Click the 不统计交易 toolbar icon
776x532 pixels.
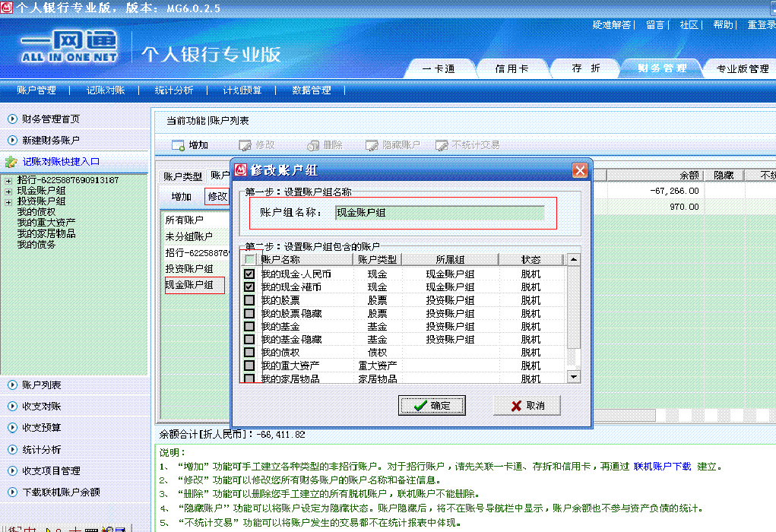tap(442, 145)
